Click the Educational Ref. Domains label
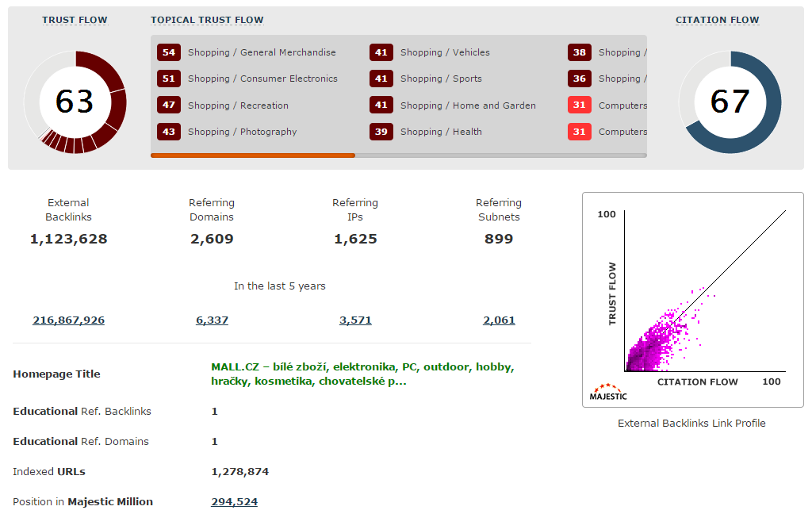The image size is (812, 514). point(81,442)
